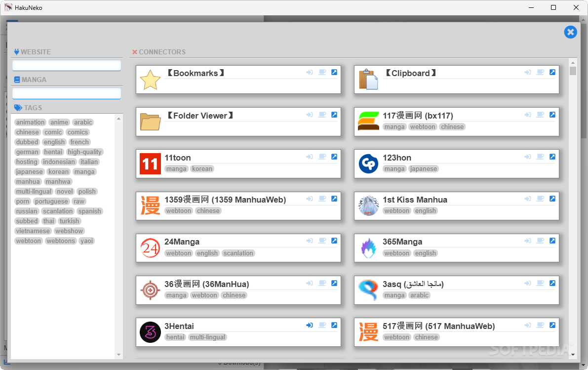Select the Clipboard connector icon

tap(368, 80)
